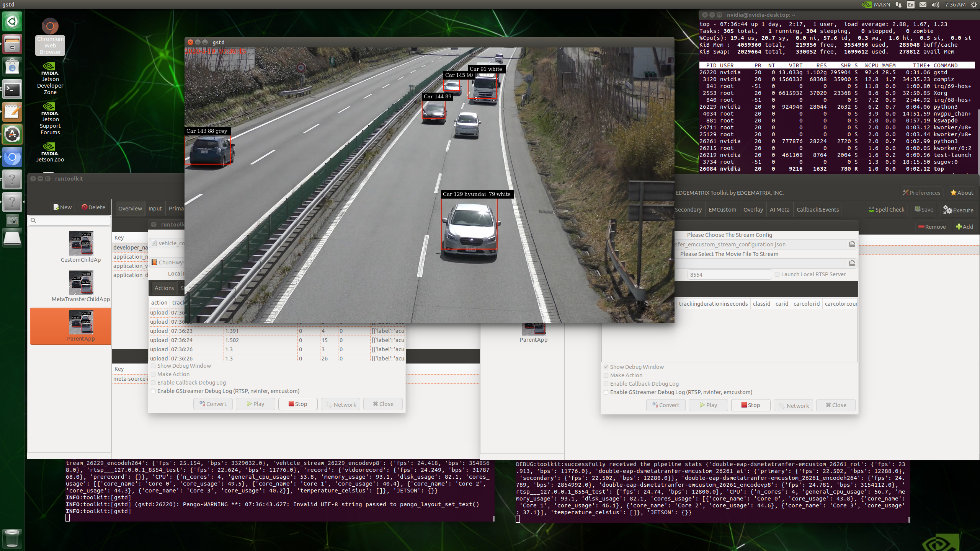The height and width of the screenshot is (551, 980).
Task: Switch to the Overview tab
Action: tap(130, 209)
